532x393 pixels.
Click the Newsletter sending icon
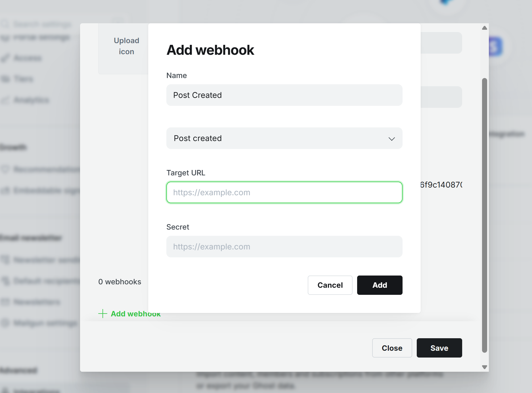point(5,260)
